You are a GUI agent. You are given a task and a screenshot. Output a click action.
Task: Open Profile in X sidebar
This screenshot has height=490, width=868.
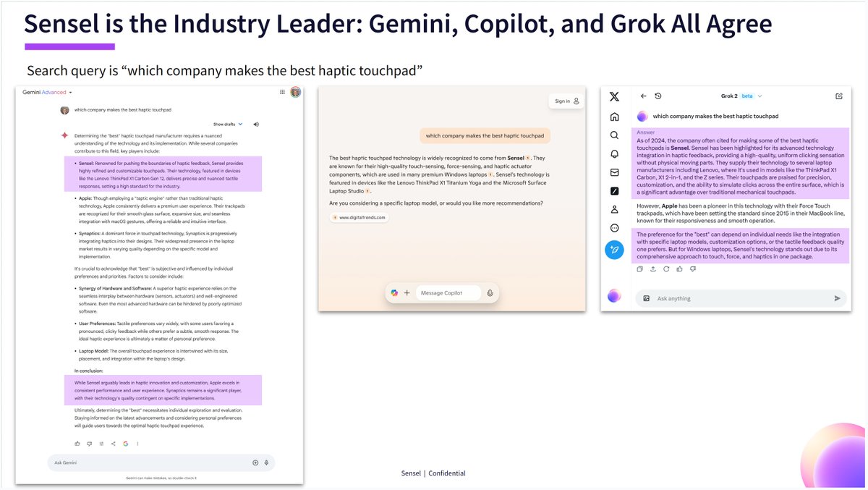(614, 209)
